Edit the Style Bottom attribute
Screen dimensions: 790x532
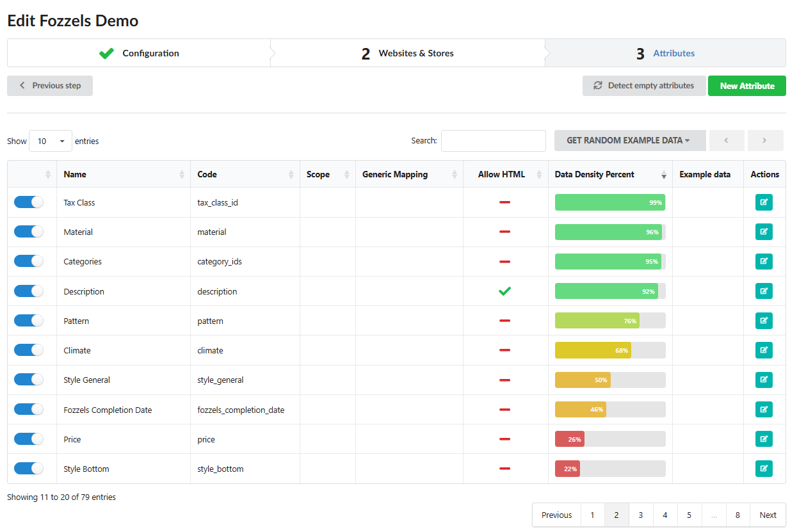pos(764,469)
